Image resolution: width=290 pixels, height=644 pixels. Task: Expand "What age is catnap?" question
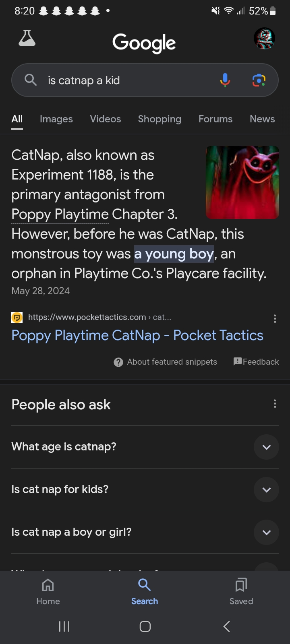[x=266, y=447]
